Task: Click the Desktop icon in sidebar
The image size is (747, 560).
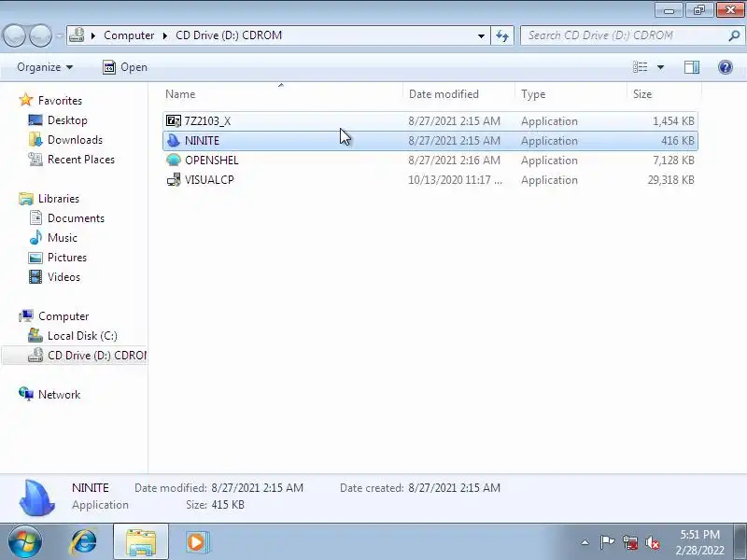Action: pyautogui.click(x=35, y=120)
